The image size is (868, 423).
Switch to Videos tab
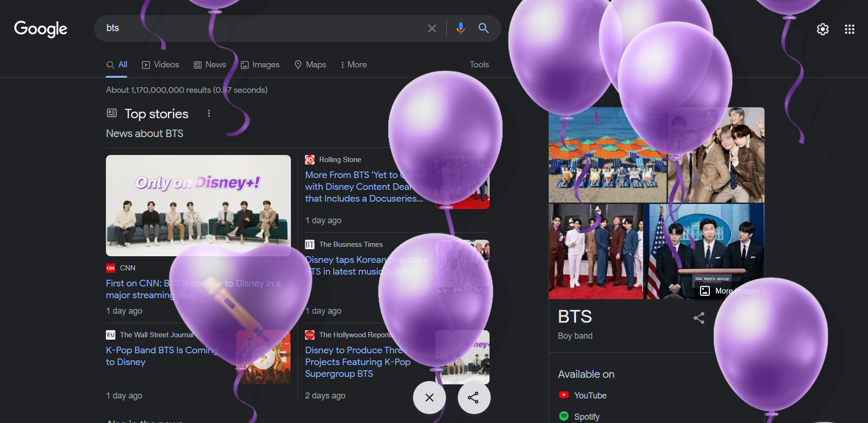161,65
